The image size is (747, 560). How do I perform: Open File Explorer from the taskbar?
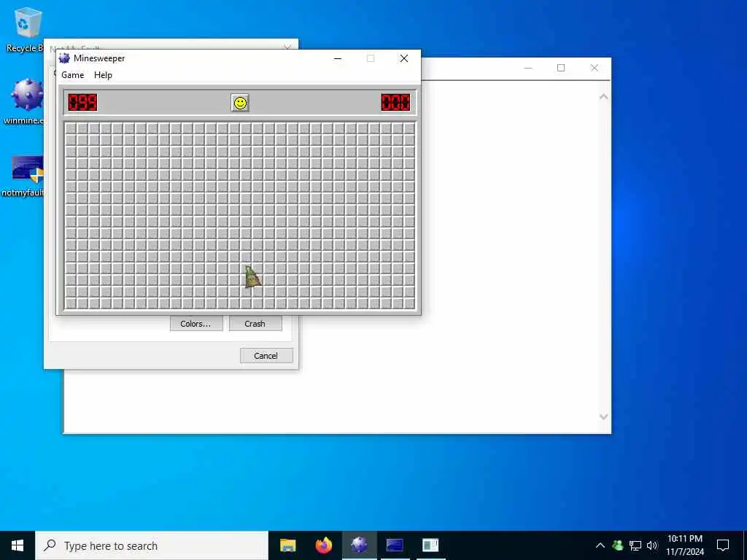tap(287, 545)
